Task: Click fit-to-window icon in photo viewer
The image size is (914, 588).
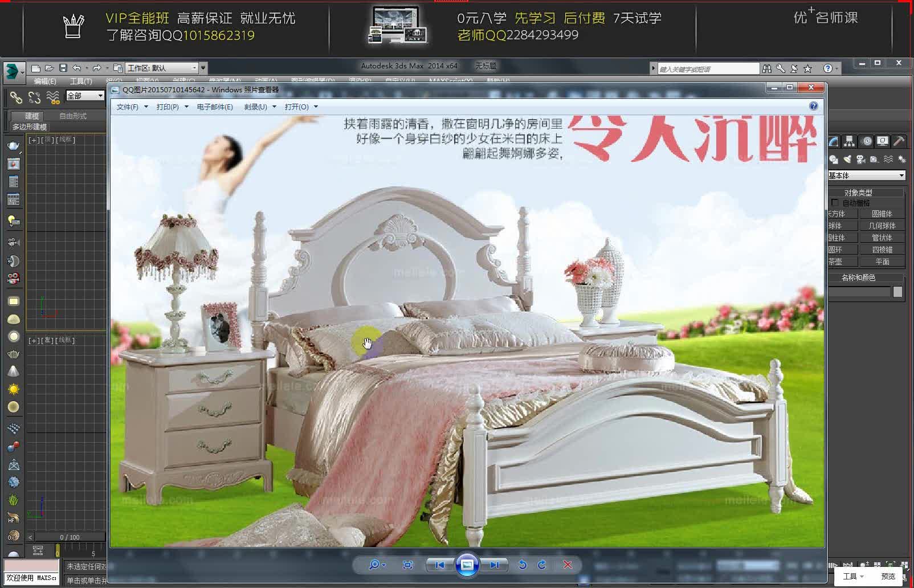Action: coord(408,564)
